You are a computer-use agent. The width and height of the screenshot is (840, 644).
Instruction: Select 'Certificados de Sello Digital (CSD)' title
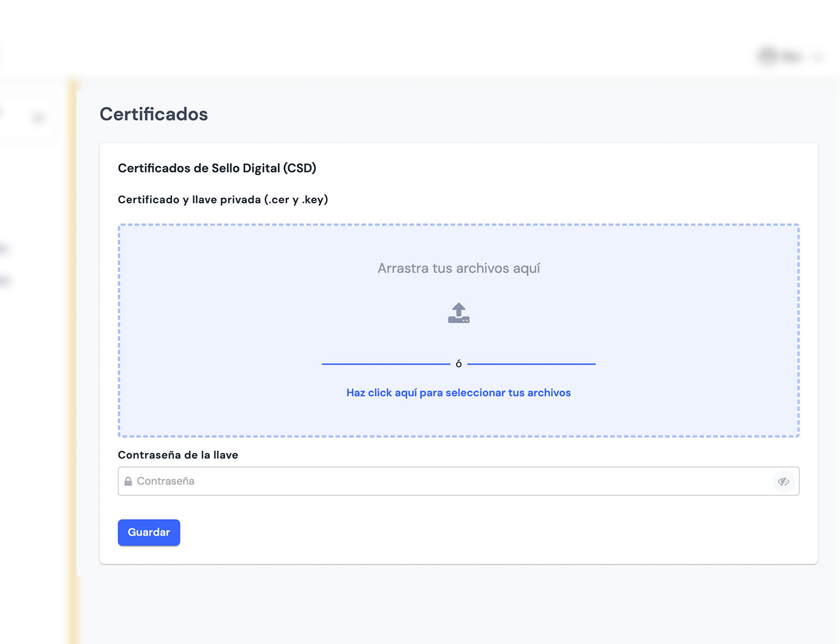[x=217, y=168]
